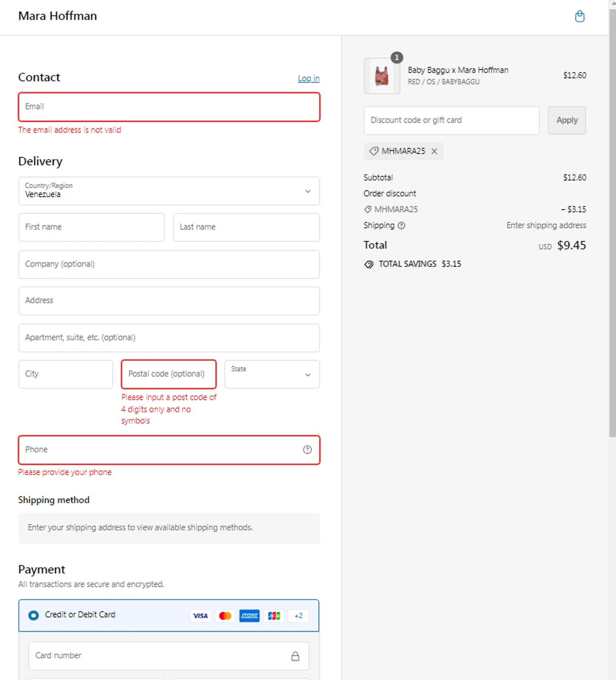Image resolution: width=616 pixels, height=680 pixels.
Task: Select Credit or Debit Card radio button
Action: click(34, 615)
